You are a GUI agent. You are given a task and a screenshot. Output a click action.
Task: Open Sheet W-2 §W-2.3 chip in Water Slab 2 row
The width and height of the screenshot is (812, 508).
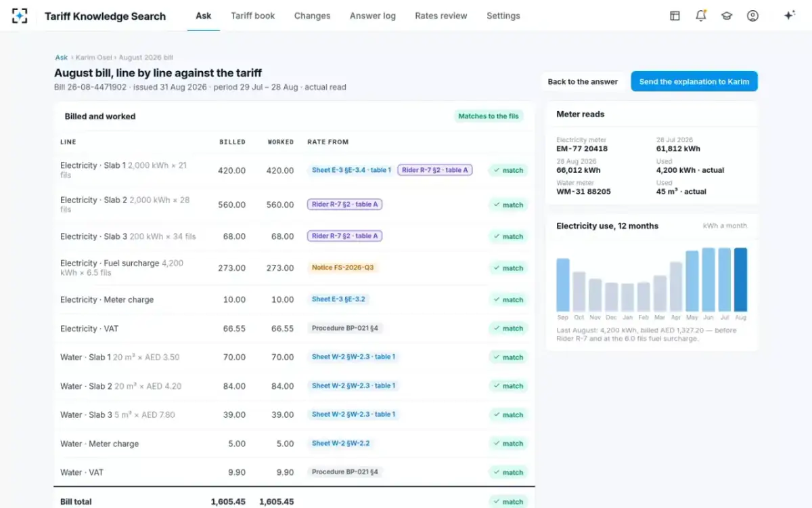353,385
